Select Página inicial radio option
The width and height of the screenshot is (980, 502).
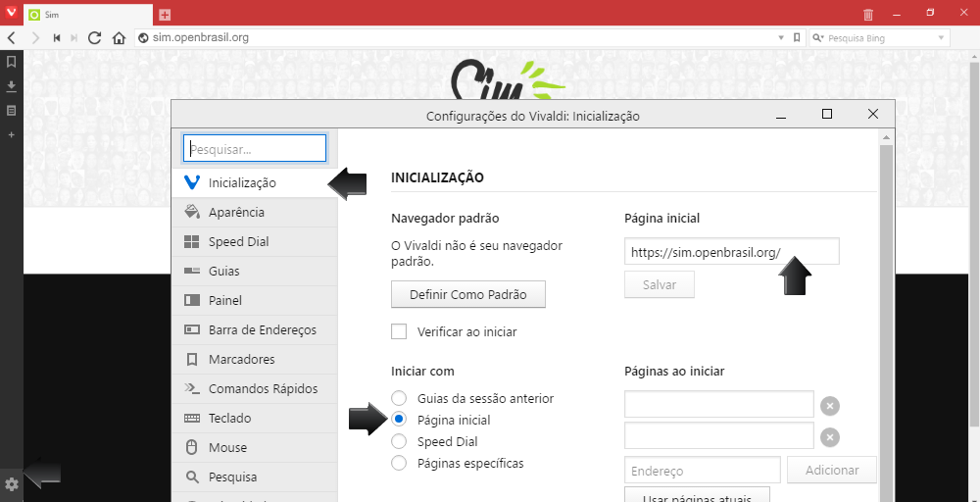click(399, 420)
